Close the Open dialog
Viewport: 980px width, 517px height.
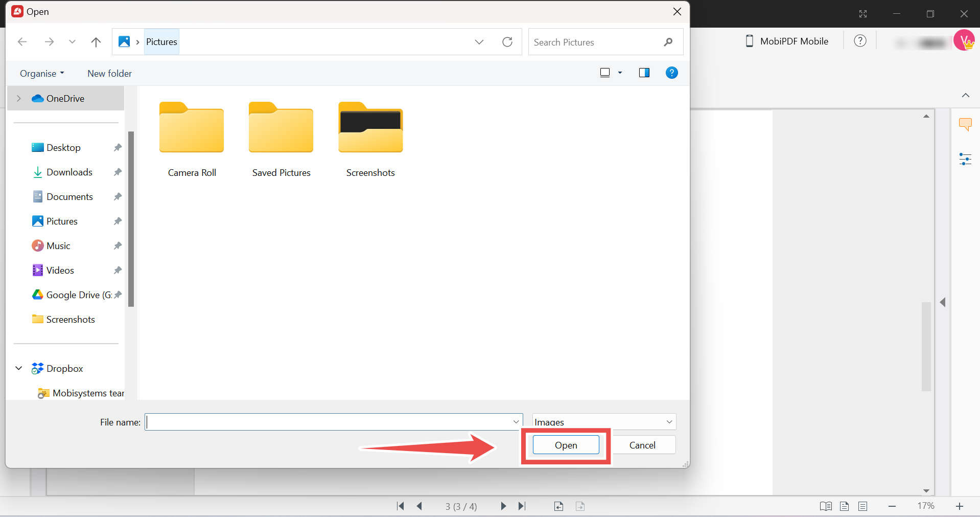click(677, 11)
